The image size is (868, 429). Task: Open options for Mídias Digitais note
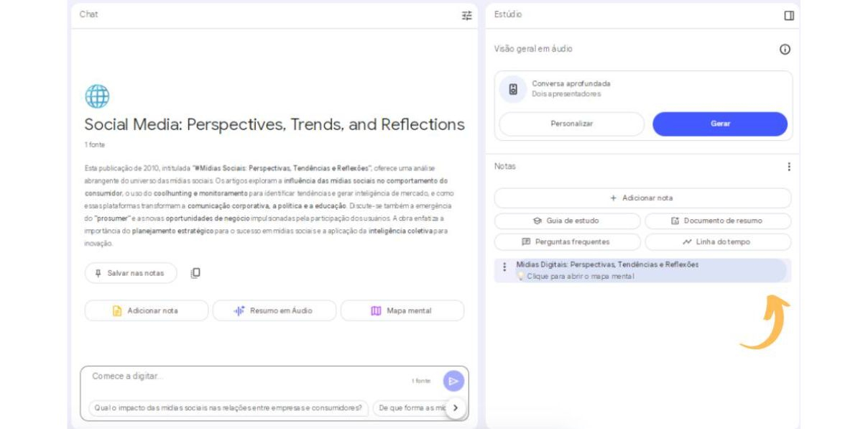(x=504, y=267)
